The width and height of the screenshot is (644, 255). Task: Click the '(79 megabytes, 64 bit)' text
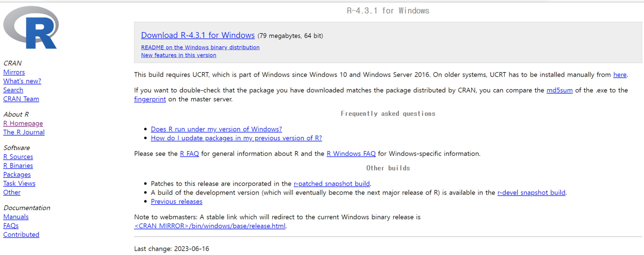pyautogui.click(x=290, y=36)
